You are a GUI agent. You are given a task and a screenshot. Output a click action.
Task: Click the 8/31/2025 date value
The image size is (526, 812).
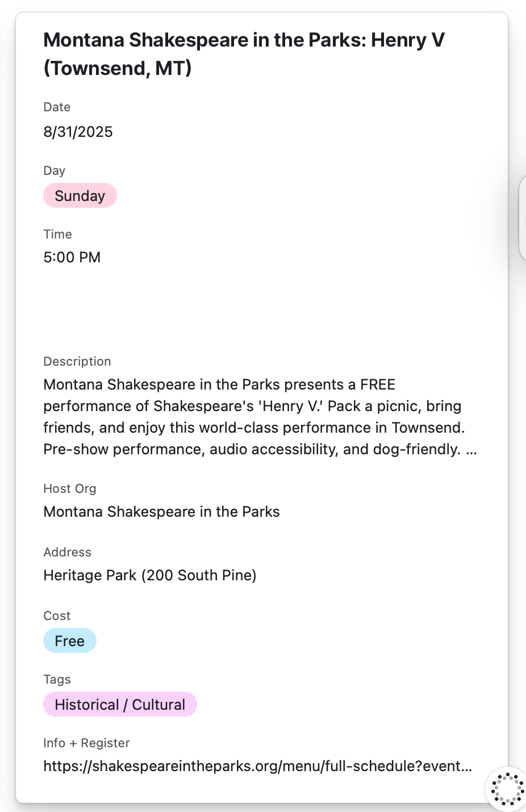(78, 132)
